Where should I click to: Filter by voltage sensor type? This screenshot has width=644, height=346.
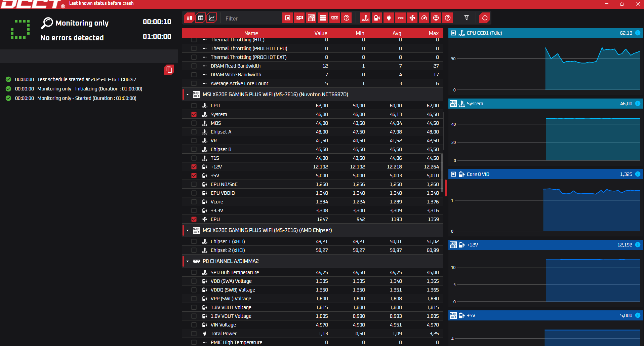click(x=377, y=18)
